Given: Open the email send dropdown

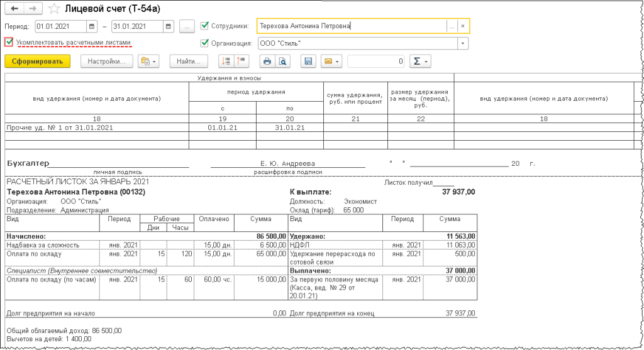Looking at the screenshot, I should tap(331, 61).
